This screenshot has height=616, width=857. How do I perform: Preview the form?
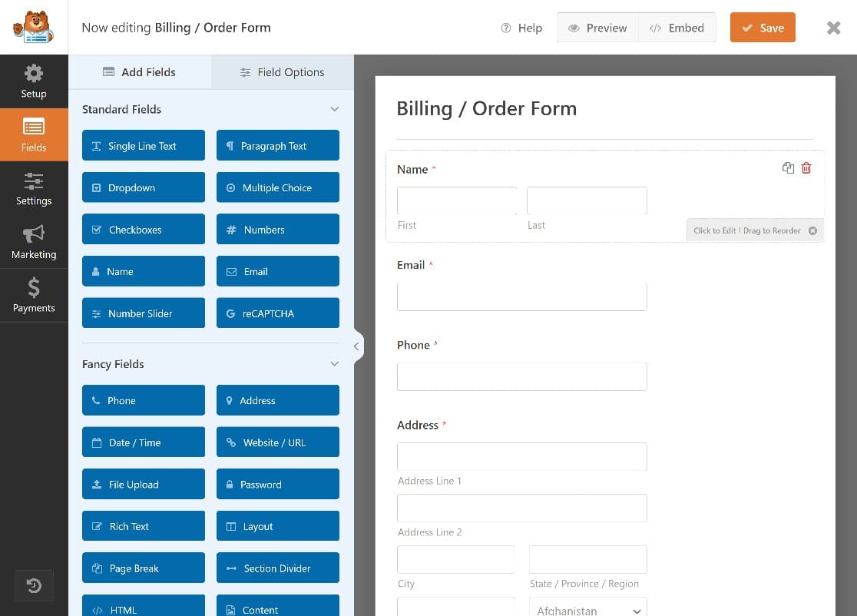(x=597, y=27)
